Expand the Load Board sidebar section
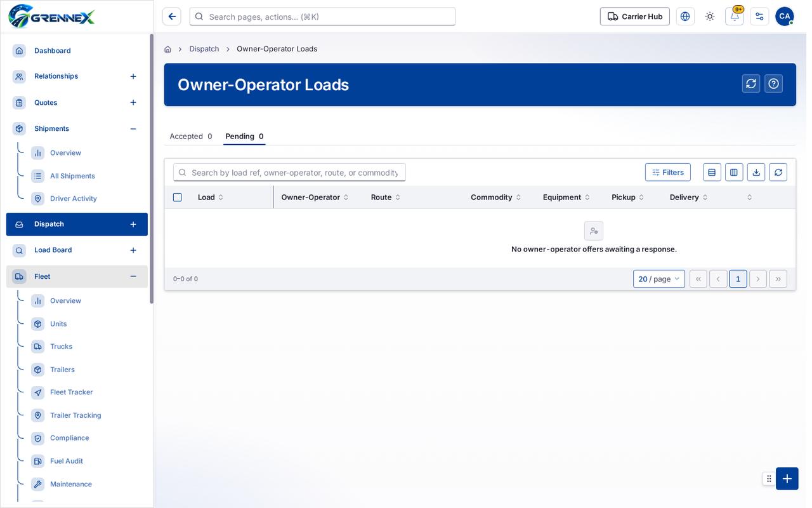Image resolution: width=812 pixels, height=508 pixels. click(133, 250)
